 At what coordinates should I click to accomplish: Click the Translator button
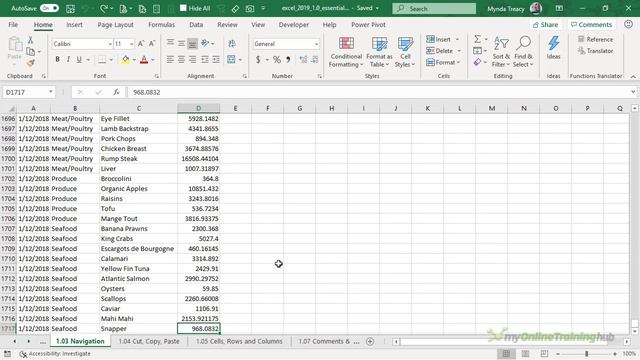tap(595, 51)
